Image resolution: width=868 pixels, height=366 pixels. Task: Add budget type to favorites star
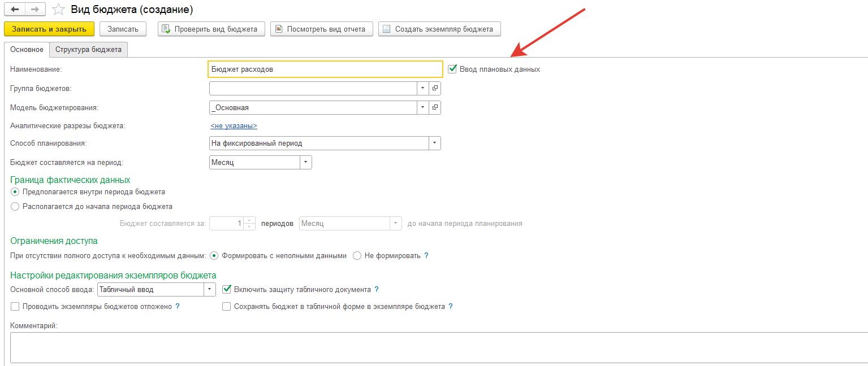tap(58, 10)
